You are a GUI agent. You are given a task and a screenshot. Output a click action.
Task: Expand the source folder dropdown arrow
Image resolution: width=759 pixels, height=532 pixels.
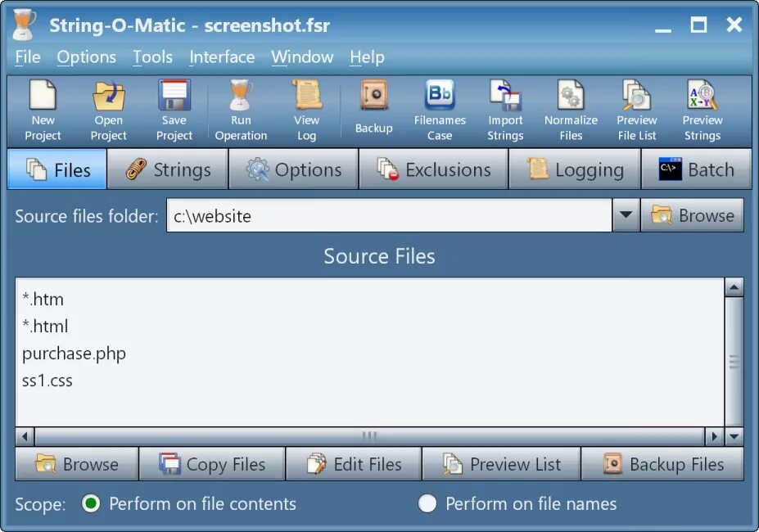(x=626, y=215)
